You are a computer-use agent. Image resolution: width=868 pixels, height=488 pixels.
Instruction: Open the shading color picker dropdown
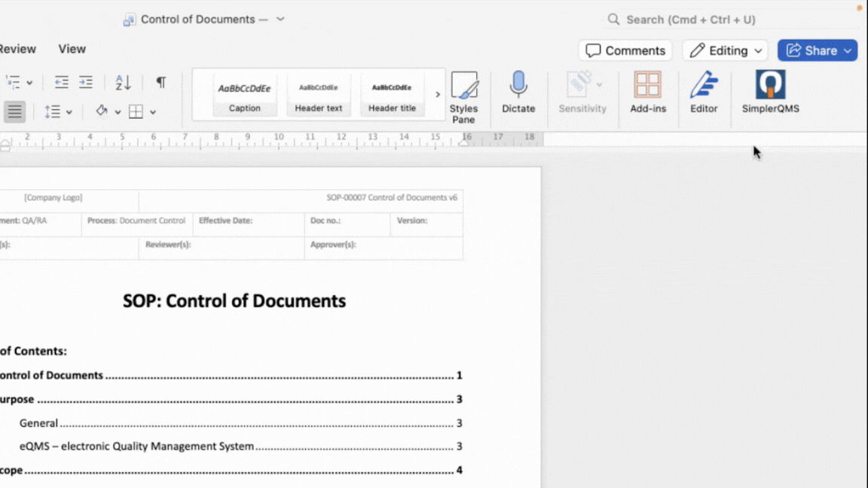(118, 112)
